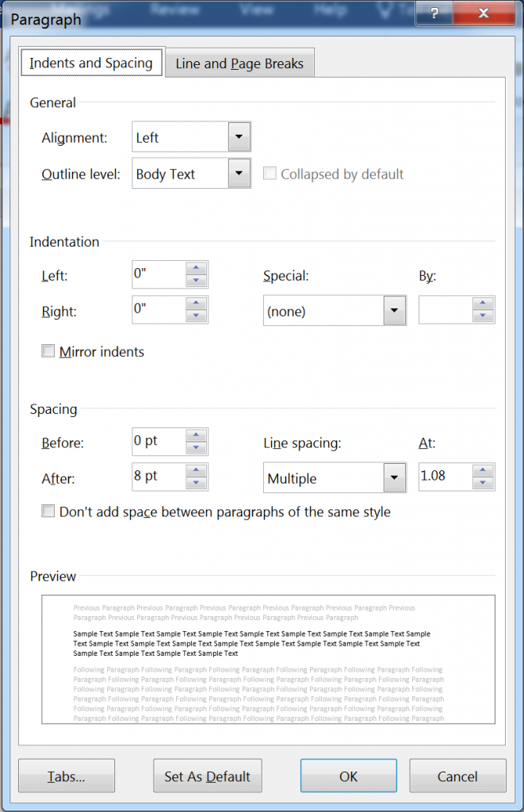Screen dimensions: 524x812
Task: Click the Tabs... button
Action: pyautogui.click(x=67, y=776)
